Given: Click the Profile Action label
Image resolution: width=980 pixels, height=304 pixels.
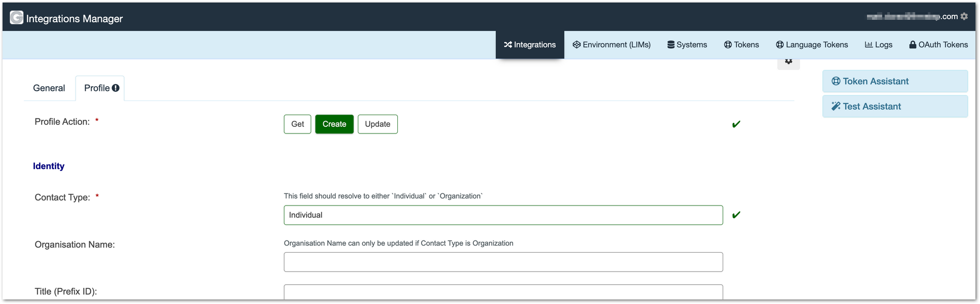Looking at the screenshot, I should pos(62,122).
